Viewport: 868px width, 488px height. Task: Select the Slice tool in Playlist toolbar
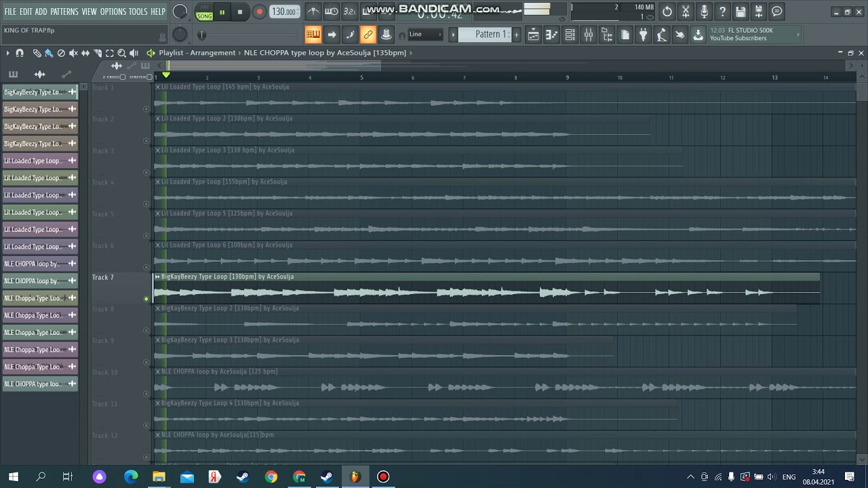click(x=98, y=53)
